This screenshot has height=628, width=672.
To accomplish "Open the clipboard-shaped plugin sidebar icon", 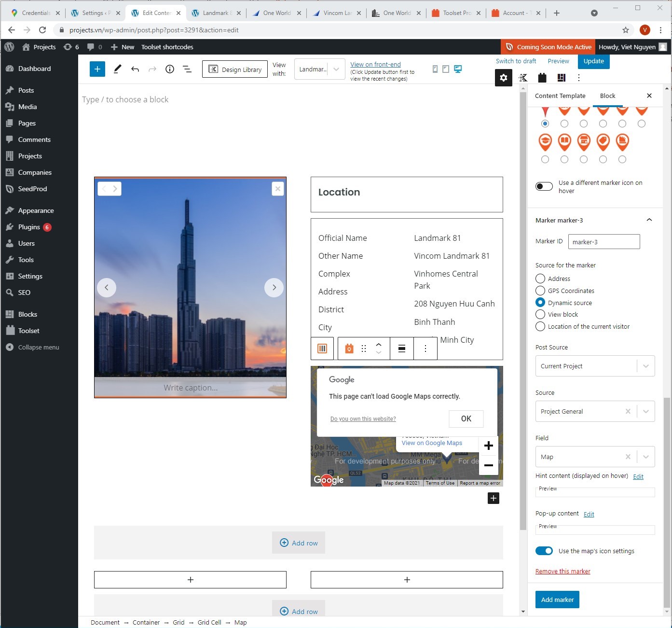I will point(542,78).
